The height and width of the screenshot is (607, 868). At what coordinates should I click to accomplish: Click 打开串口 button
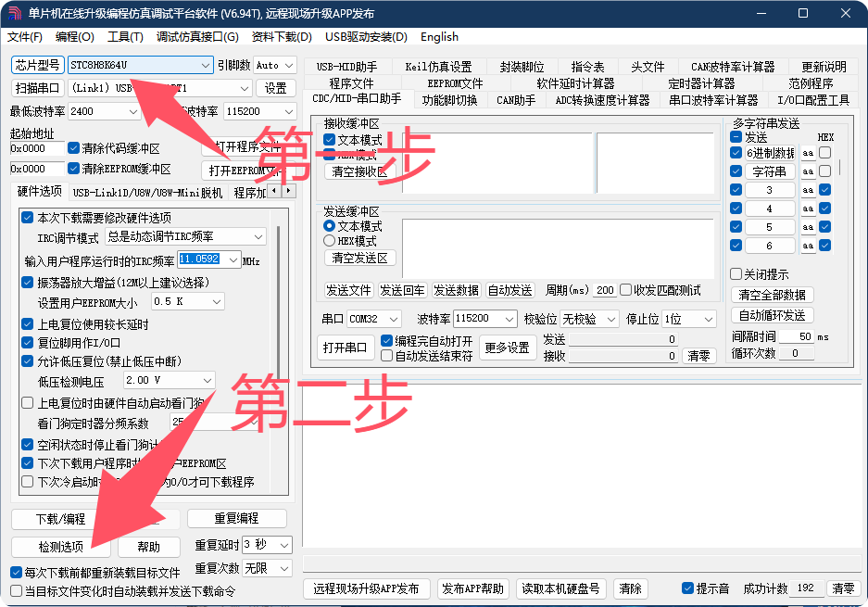[x=345, y=348]
